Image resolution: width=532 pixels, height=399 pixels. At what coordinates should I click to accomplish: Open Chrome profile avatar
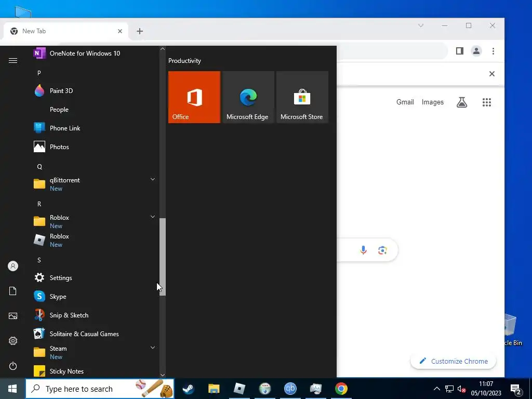[476, 51]
